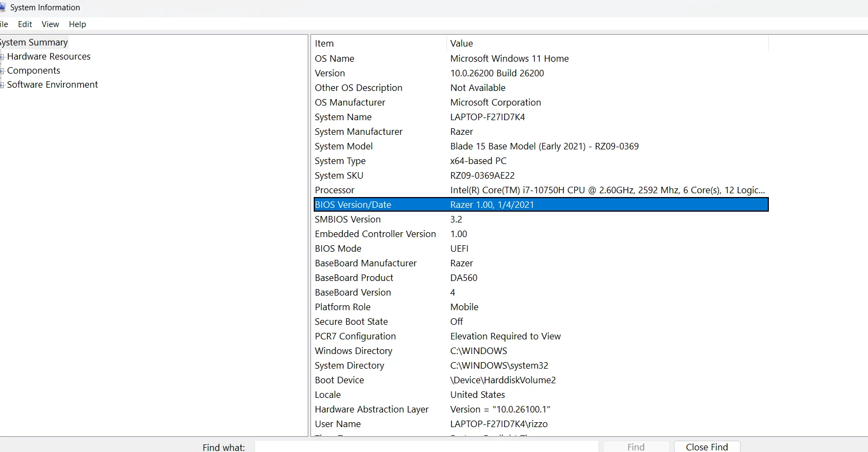Select the Components tree item

pyautogui.click(x=34, y=70)
